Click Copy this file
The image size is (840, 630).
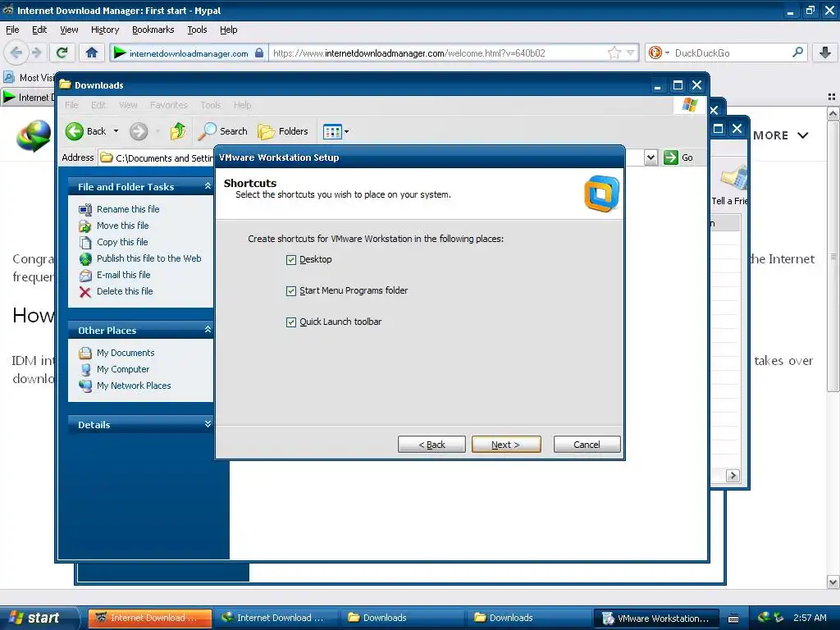pyautogui.click(x=122, y=242)
